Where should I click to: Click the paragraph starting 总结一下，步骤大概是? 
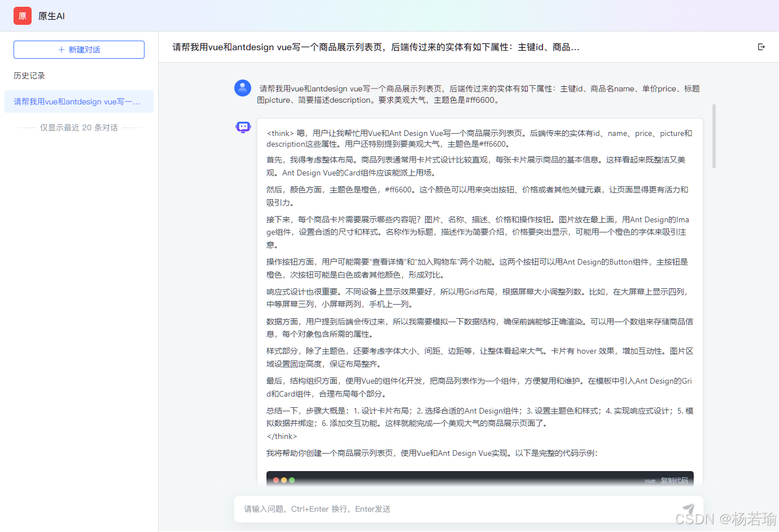coord(480,417)
